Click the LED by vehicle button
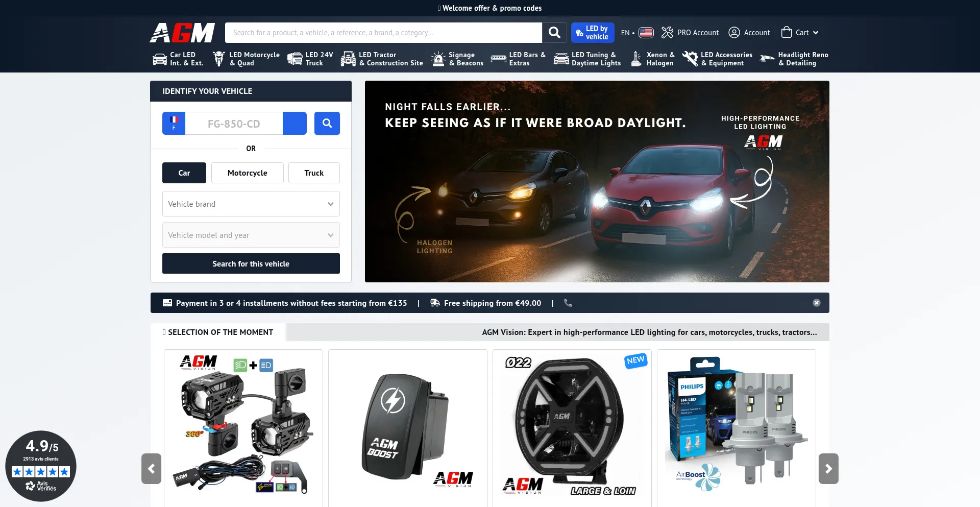 coord(592,33)
